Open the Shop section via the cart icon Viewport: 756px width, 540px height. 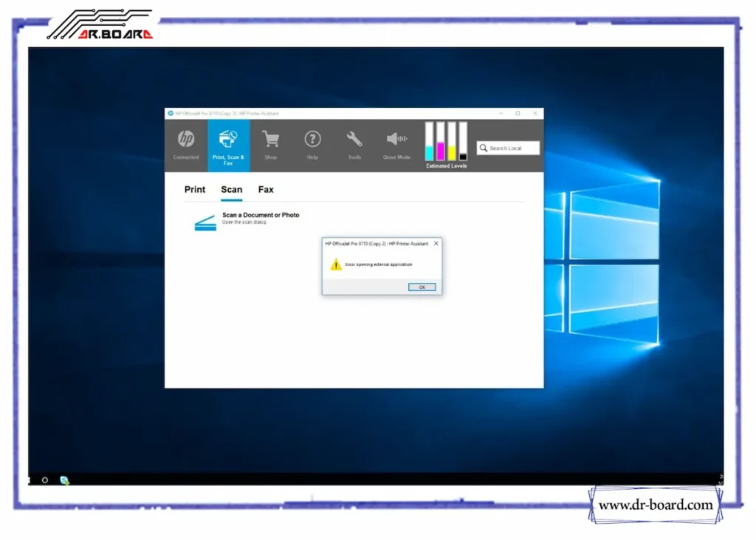point(270,138)
